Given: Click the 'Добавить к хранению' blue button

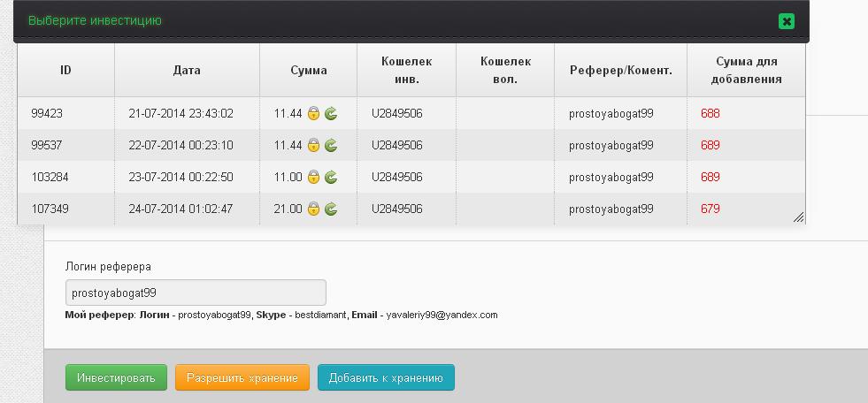Looking at the screenshot, I should point(386,377).
